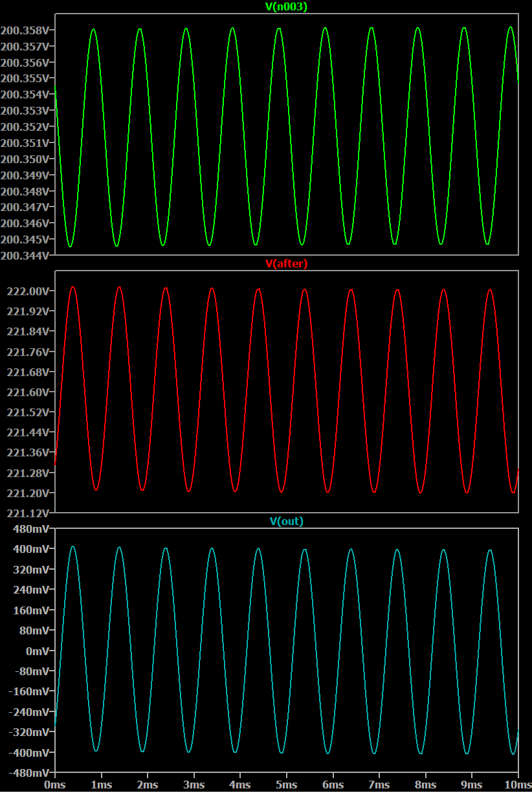Click the 1ms time axis label

[102, 785]
